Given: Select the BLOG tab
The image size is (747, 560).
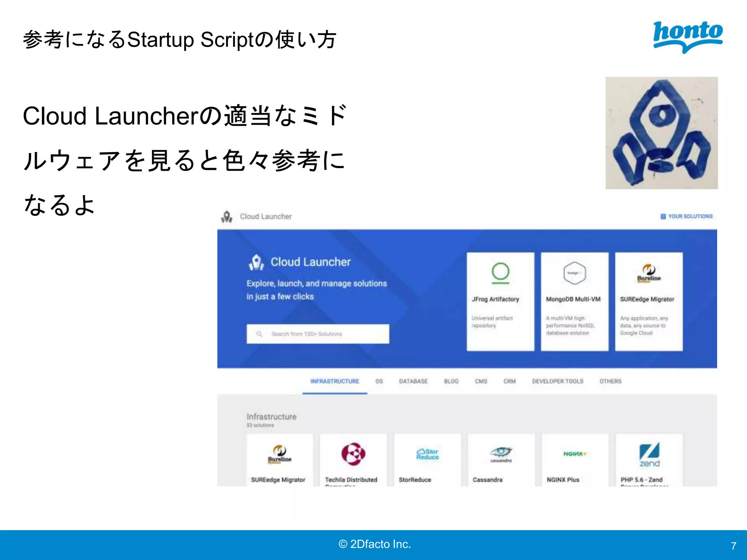Looking at the screenshot, I should point(451,381).
